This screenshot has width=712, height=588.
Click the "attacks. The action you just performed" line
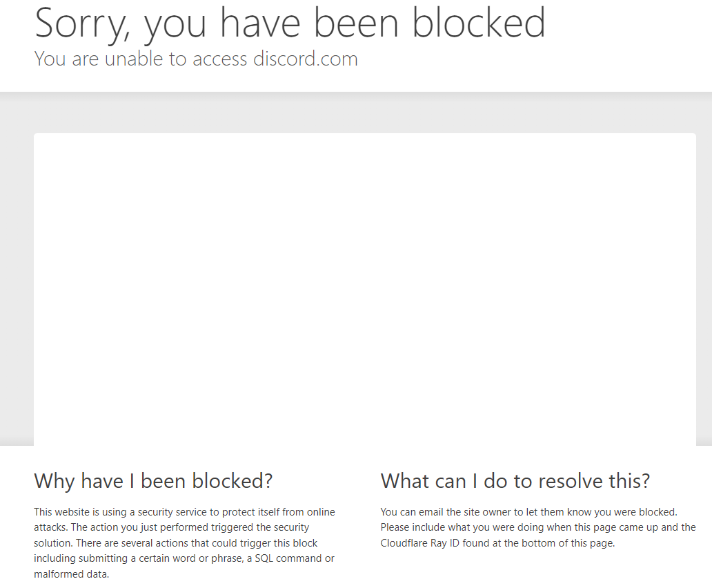[172, 527]
